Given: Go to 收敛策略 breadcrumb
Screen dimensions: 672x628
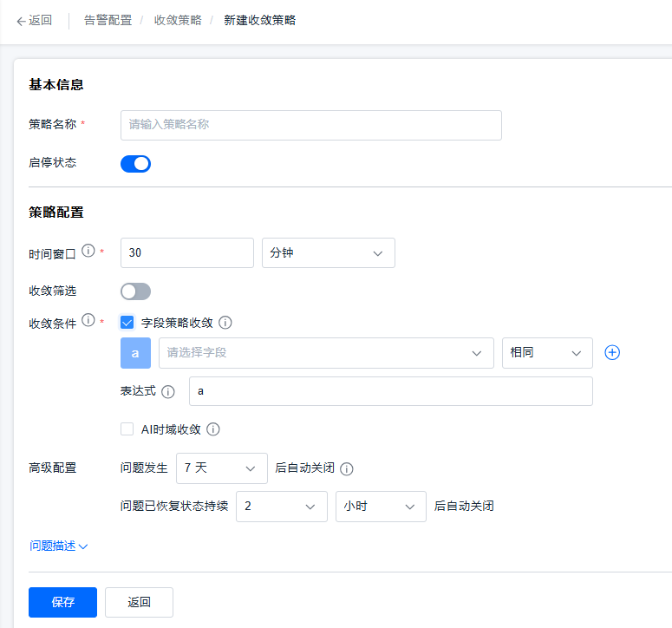Looking at the screenshot, I should (x=178, y=20).
